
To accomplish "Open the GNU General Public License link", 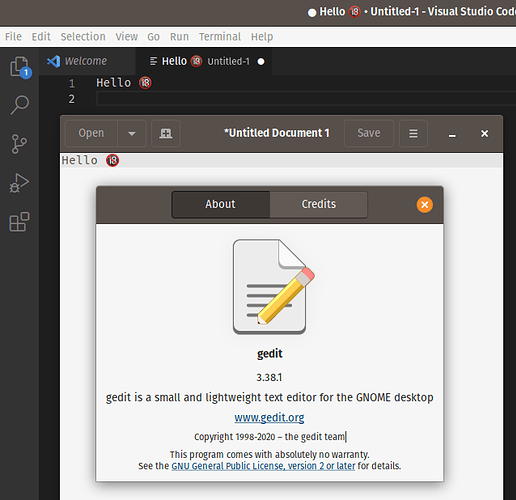I will 263,466.
